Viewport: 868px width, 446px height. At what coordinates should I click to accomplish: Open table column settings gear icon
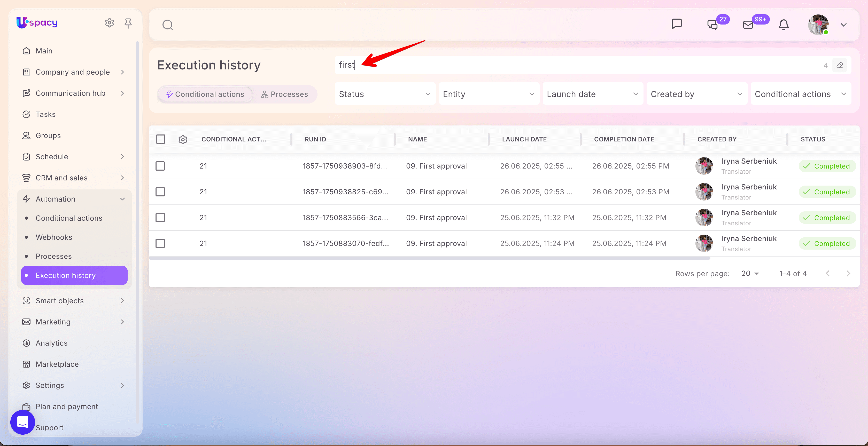(183, 139)
